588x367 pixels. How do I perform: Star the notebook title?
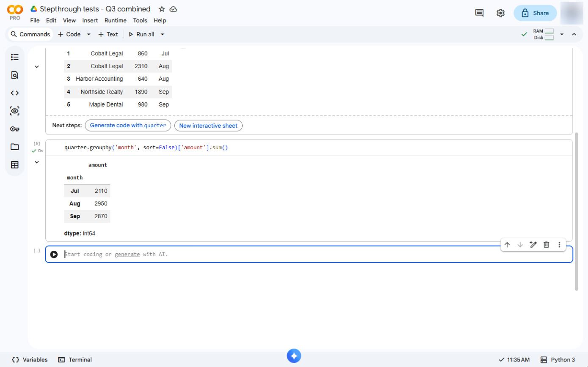(162, 9)
